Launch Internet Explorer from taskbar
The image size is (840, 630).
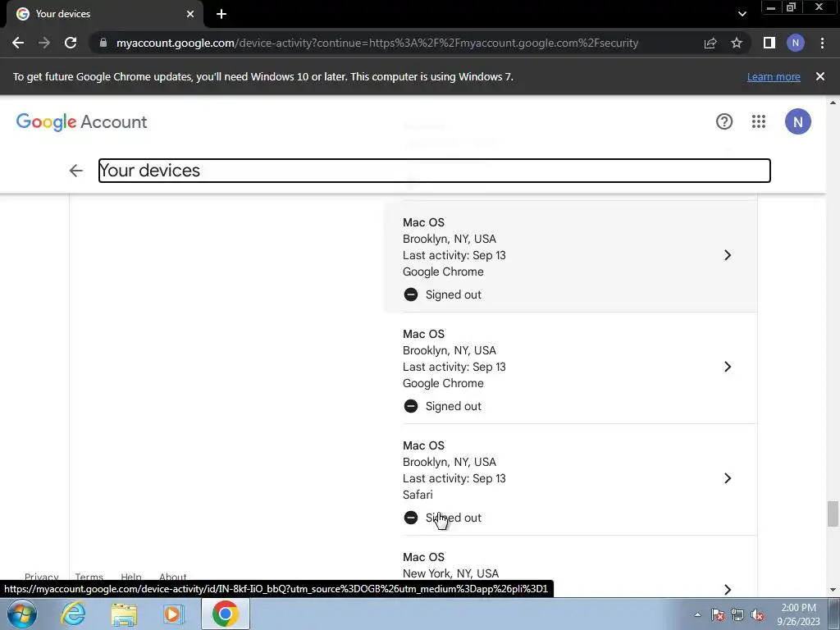point(73,614)
